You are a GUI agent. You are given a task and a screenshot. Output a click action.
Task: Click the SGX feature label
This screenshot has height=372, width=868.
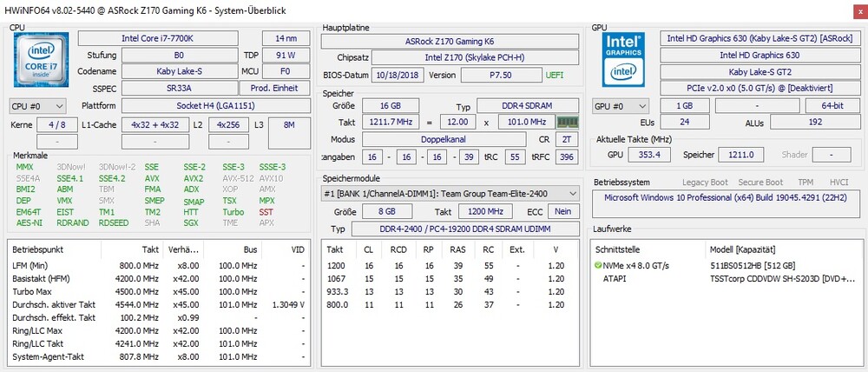point(191,223)
